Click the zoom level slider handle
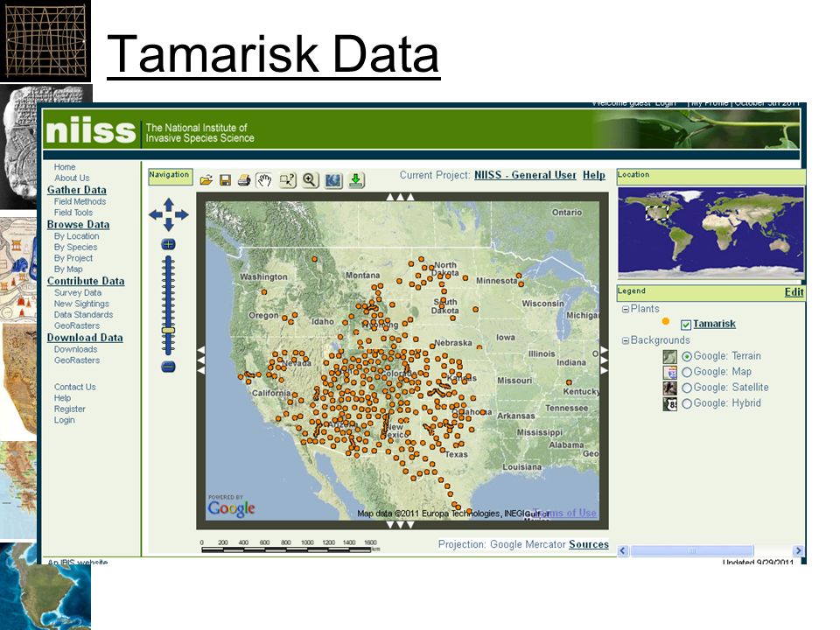The width and height of the screenshot is (840, 630). (168, 331)
